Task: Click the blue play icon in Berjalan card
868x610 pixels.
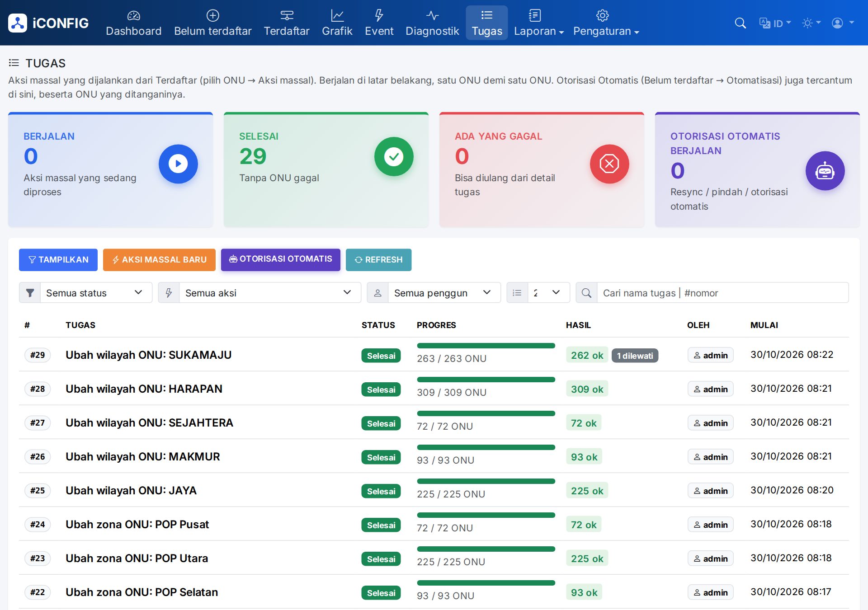Action: coord(178,164)
